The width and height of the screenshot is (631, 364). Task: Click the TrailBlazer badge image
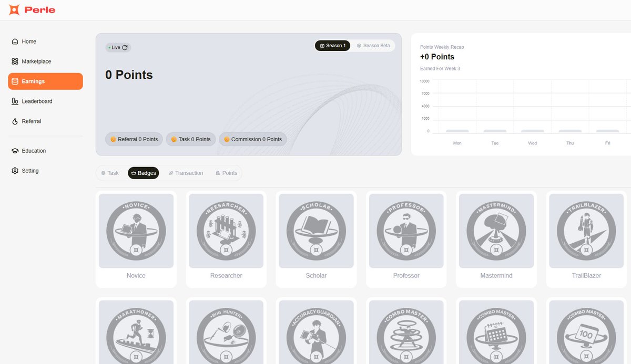586,231
